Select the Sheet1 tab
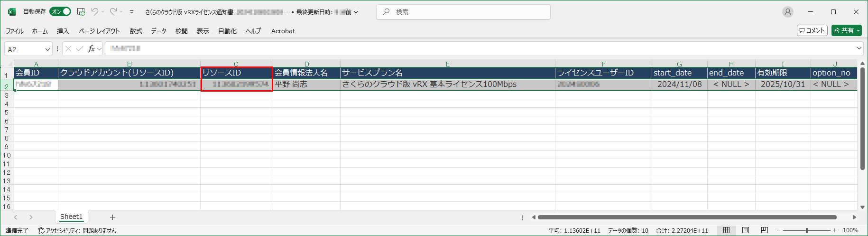 [x=71, y=217]
